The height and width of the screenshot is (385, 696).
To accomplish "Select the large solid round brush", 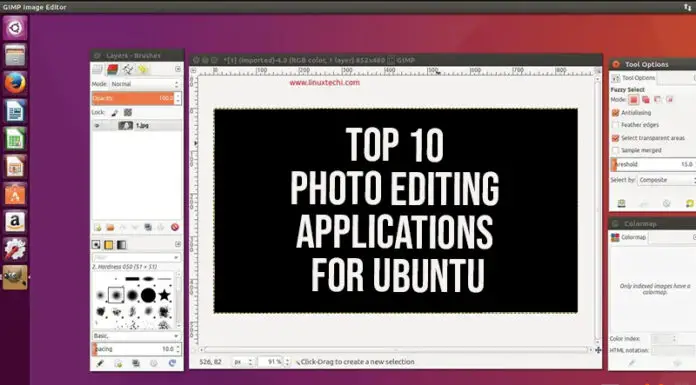I will point(148,295).
